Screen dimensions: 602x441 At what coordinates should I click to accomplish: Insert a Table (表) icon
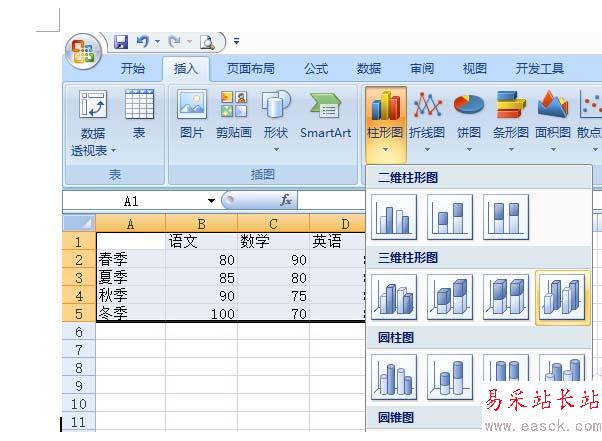point(139,104)
